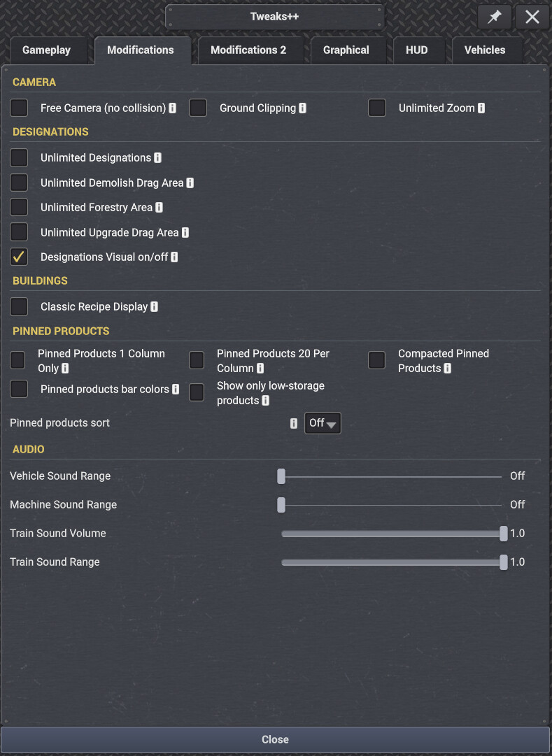Show info for Unlimited Zoom
Viewport: 552px width, 756px height.
pyautogui.click(x=481, y=108)
